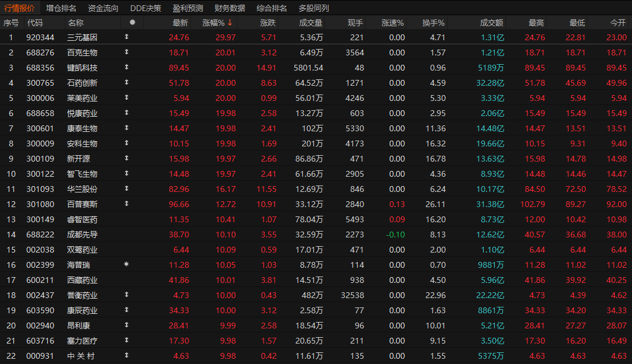Open the 多股同列 tab
This screenshot has width=632, height=364.
313,8
